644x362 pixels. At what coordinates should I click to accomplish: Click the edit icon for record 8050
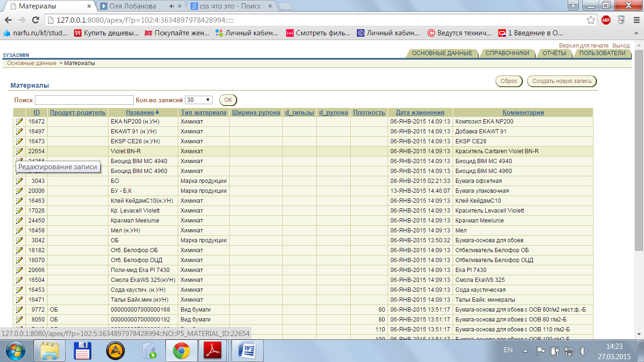point(19,320)
